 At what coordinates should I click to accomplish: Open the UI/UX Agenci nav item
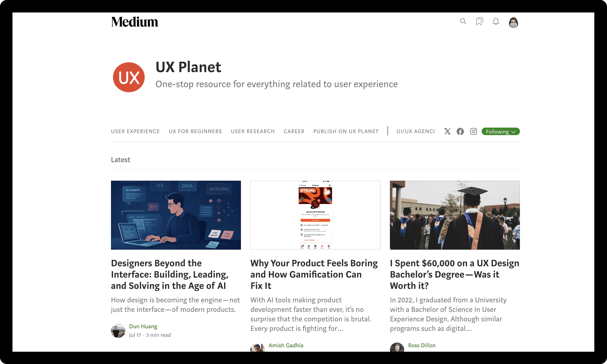click(x=416, y=131)
